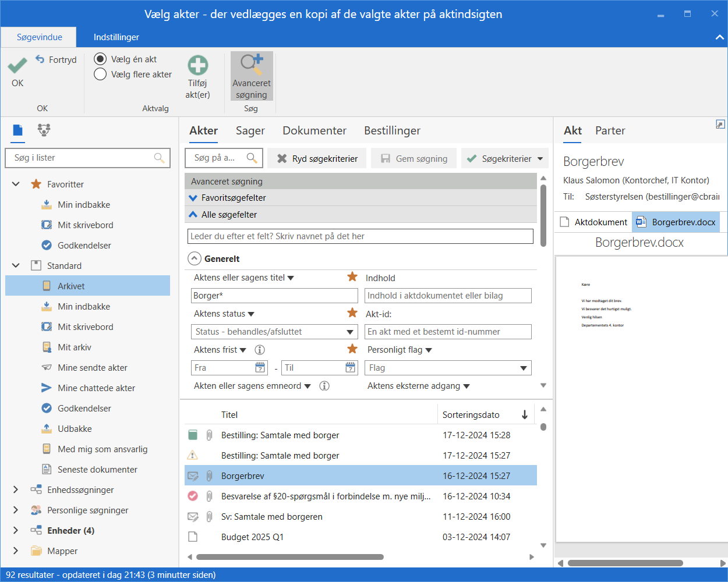Expand the Enheder (4) tree node
The image size is (728, 582).
(16, 530)
